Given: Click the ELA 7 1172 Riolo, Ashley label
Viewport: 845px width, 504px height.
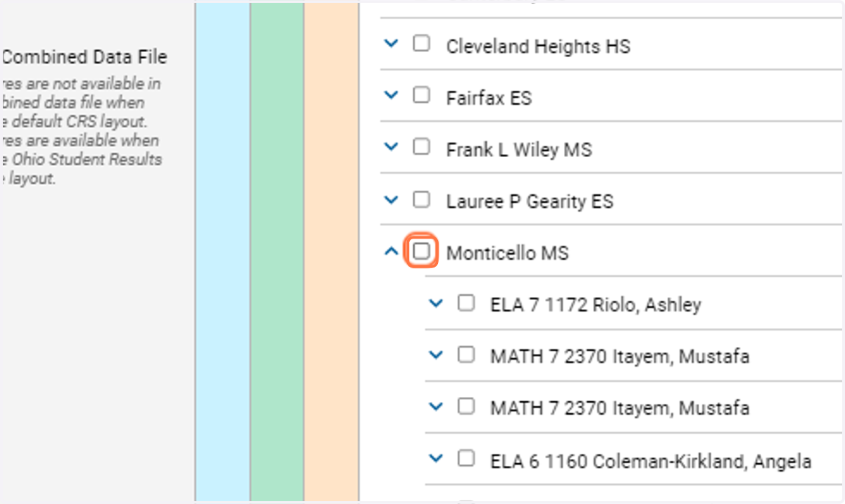Looking at the screenshot, I should [x=596, y=305].
